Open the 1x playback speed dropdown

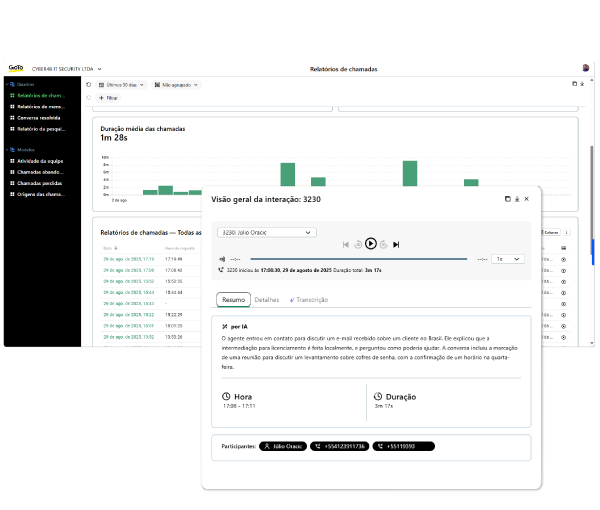[x=508, y=259]
